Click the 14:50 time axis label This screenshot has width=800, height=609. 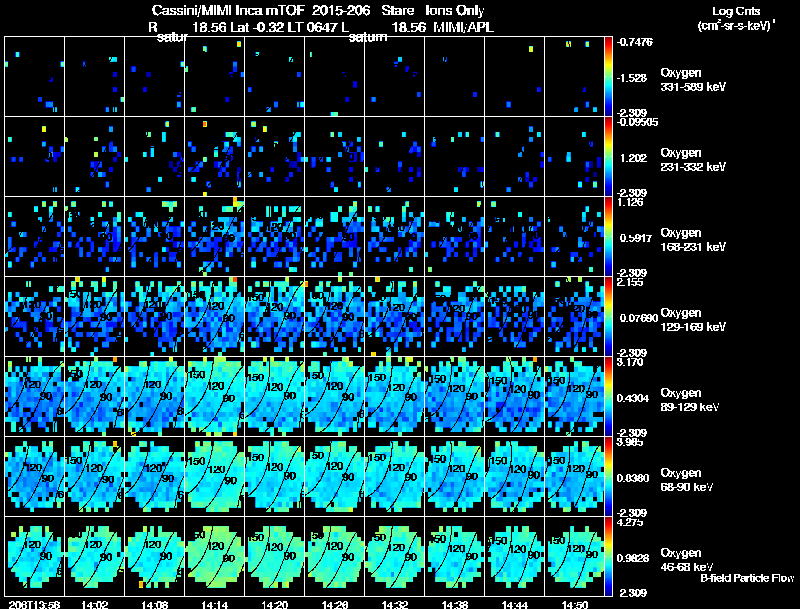(x=574, y=604)
